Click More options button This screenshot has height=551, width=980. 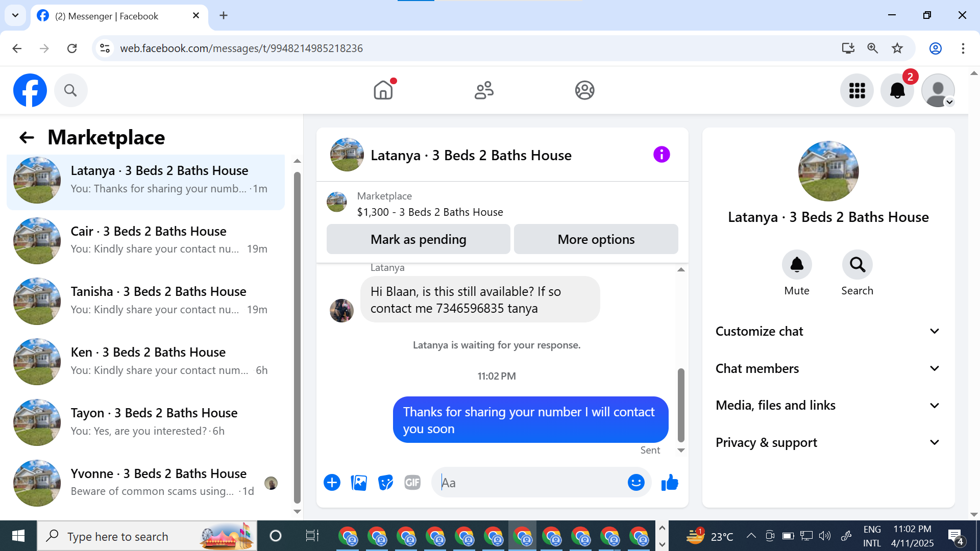pyautogui.click(x=596, y=239)
